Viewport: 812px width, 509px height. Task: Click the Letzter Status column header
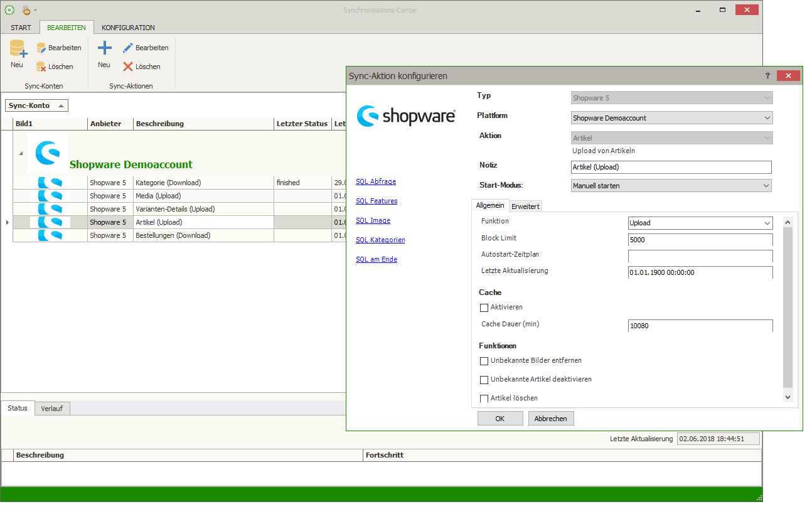303,124
